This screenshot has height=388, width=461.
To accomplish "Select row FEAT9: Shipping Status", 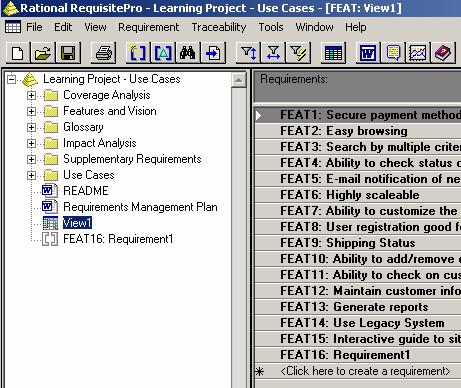I will pos(358,243).
